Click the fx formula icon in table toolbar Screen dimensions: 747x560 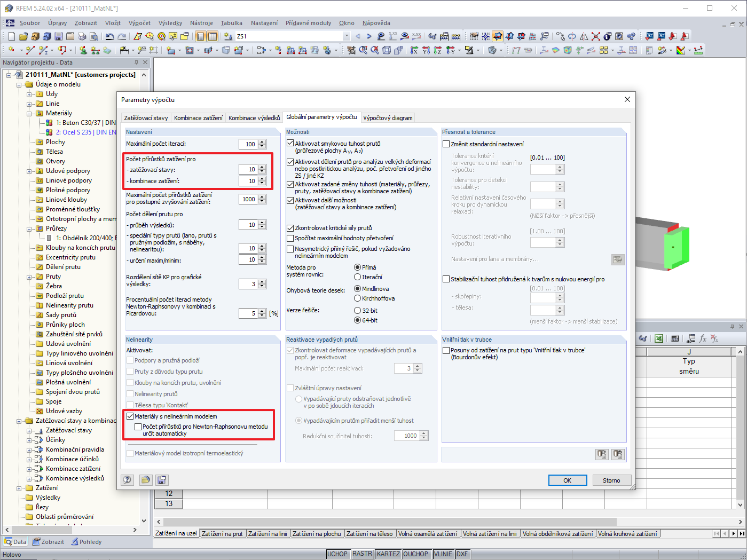point(703,338)
